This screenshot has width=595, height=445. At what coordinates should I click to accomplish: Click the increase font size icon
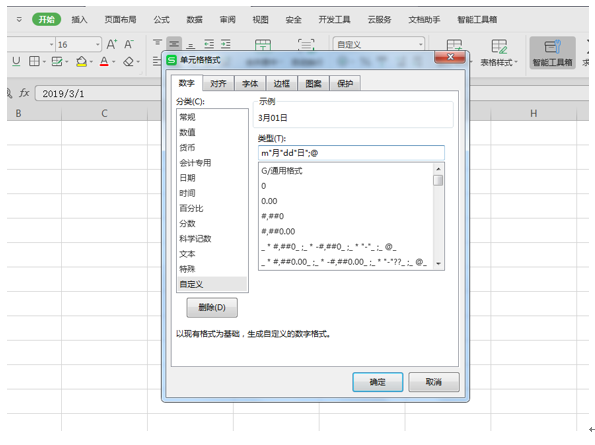coord(112,44)
